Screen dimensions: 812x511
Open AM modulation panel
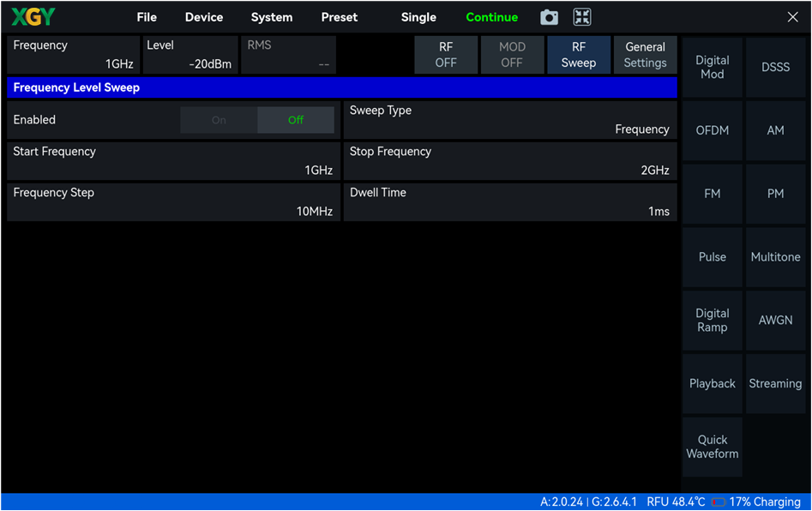tap(775, 130)
